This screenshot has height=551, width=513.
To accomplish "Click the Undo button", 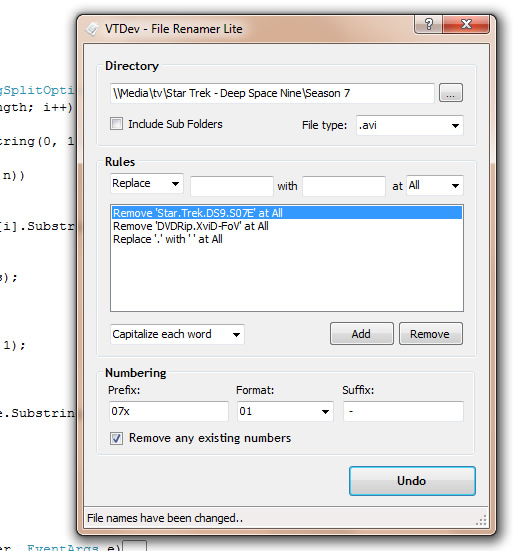I will pyautogui.click(x=412, y=481).
